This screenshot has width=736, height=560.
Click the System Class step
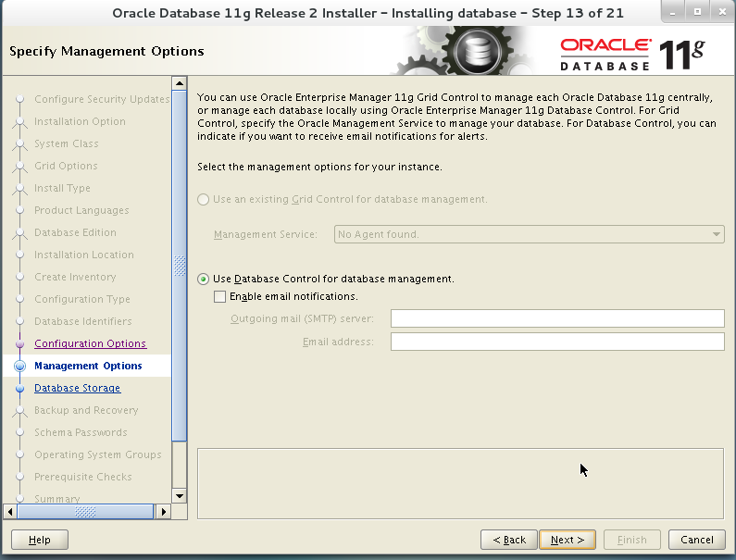pyautogui.click(x=66, y=143)
